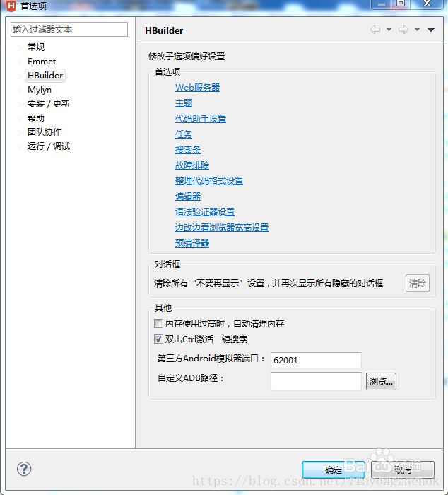
Task: Select Emmet in the preferences tree
Action: point(42,62)
